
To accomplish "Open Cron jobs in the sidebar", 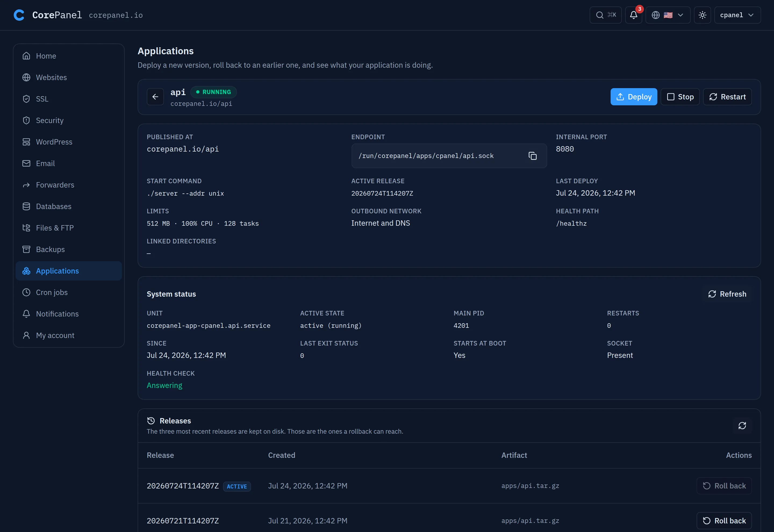I will (x=69, y=292).
